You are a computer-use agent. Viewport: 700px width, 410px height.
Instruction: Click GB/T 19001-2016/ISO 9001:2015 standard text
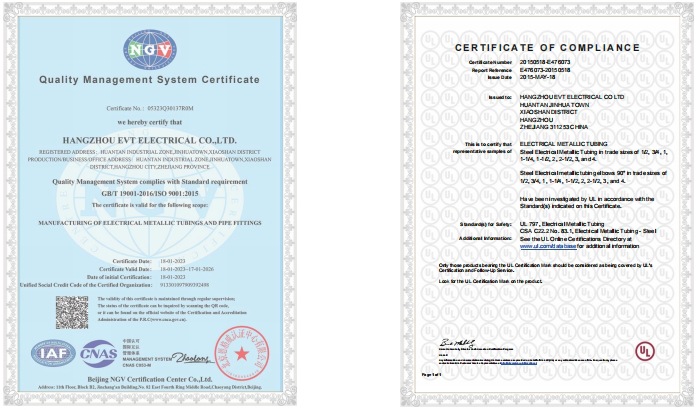150,193
